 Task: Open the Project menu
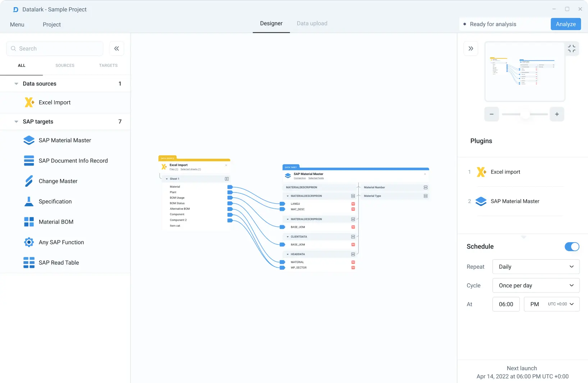52,24
